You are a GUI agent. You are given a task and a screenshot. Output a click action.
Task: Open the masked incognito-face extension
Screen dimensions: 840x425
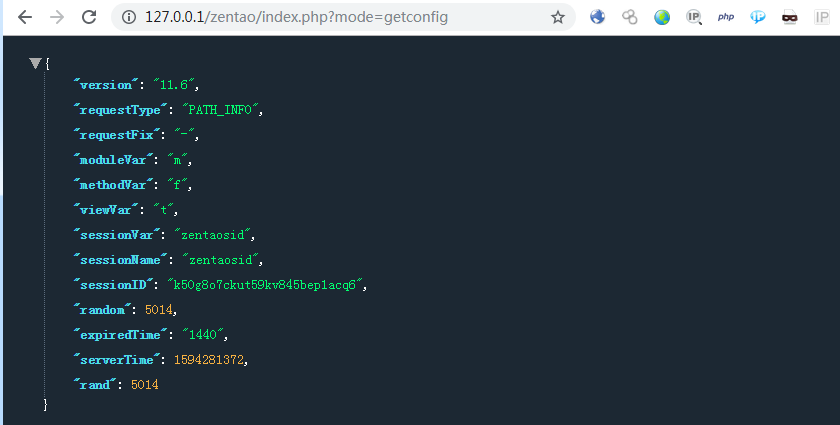(x=790, y=17)
